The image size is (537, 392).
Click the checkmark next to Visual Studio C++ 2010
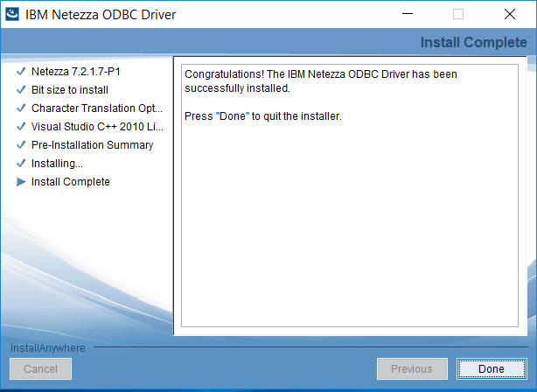click(x=21, y=127)
